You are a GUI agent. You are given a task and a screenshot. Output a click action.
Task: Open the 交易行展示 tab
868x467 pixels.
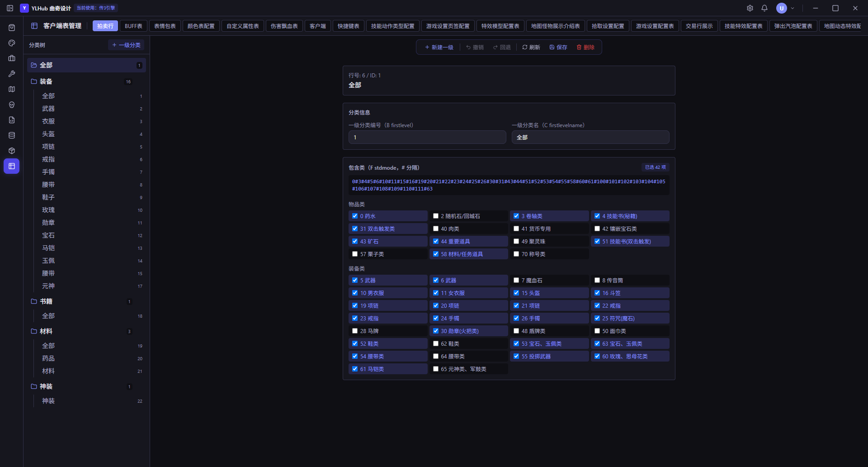pos(699,26)
